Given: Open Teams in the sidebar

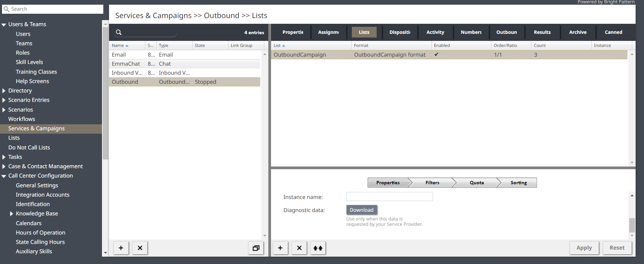Looking at the screenshot, I should point(24,44).
